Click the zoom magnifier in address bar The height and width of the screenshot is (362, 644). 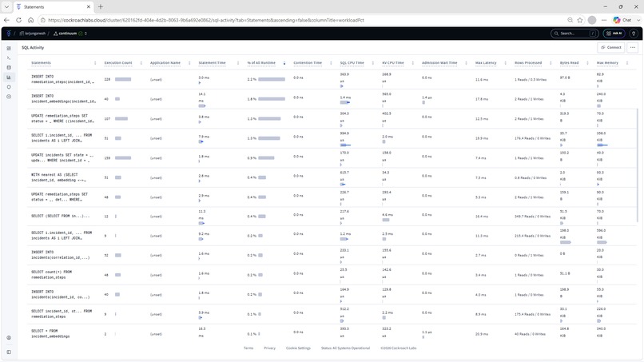[x=570, y=20]
